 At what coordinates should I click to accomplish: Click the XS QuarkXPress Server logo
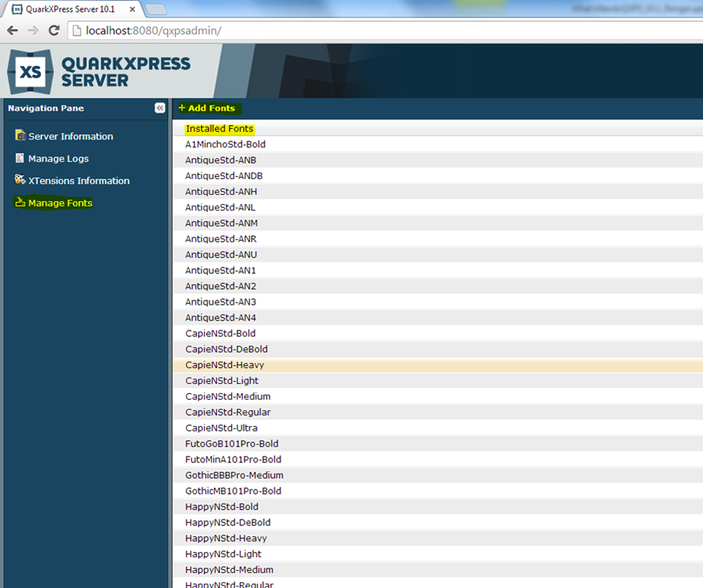coord(99,72)
